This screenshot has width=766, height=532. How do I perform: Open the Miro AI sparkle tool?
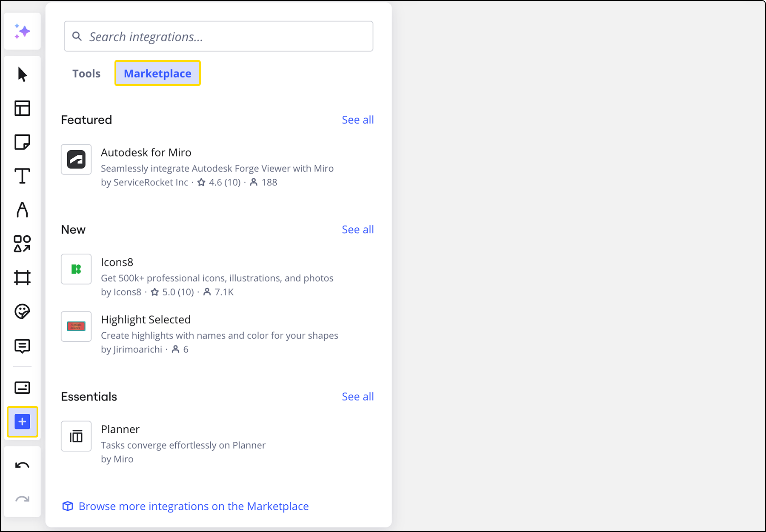(x=22, y=31)
